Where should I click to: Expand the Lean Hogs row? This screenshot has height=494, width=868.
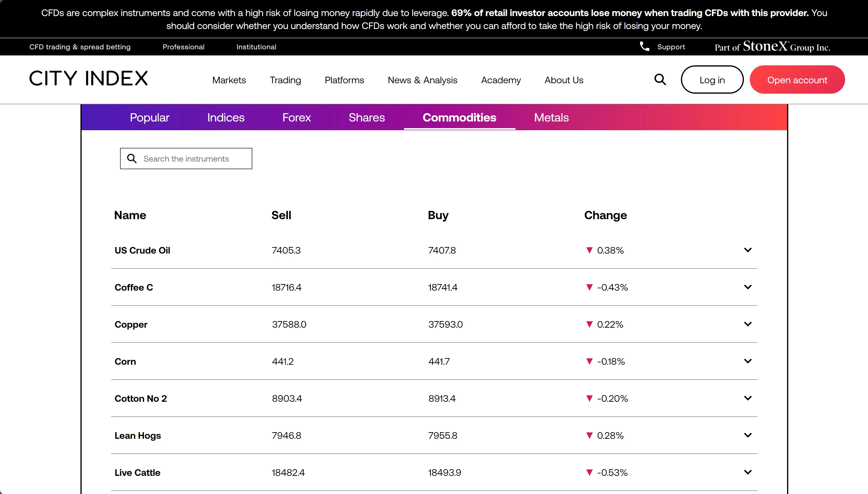748,435
